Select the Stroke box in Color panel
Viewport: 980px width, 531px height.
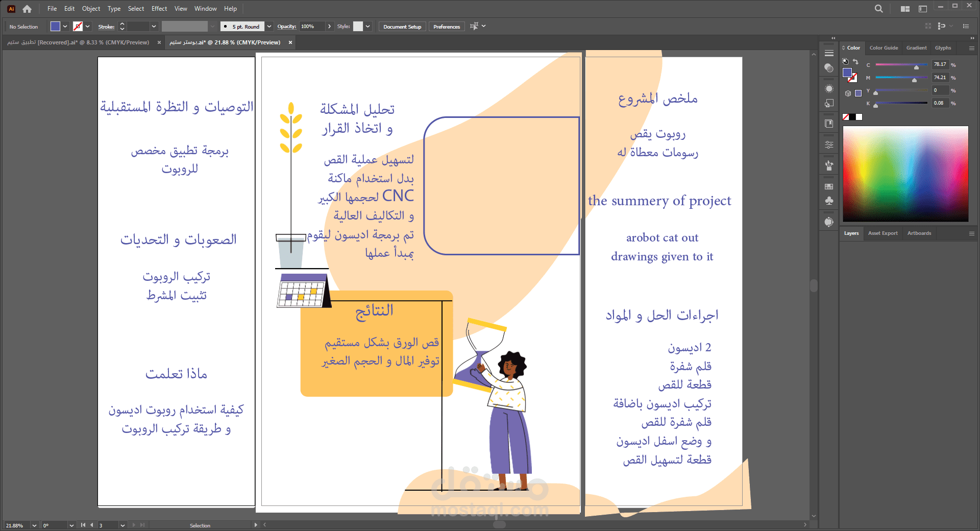[852, 78]
